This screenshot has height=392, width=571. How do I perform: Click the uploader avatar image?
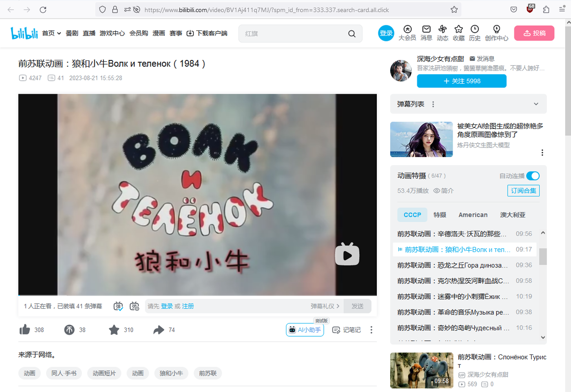coord(401,71)
